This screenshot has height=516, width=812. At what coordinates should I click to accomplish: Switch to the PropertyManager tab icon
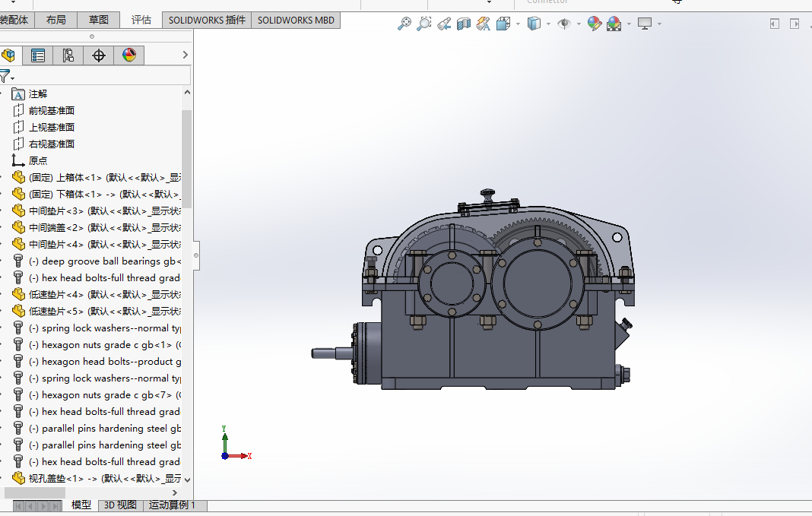(38, 55)
